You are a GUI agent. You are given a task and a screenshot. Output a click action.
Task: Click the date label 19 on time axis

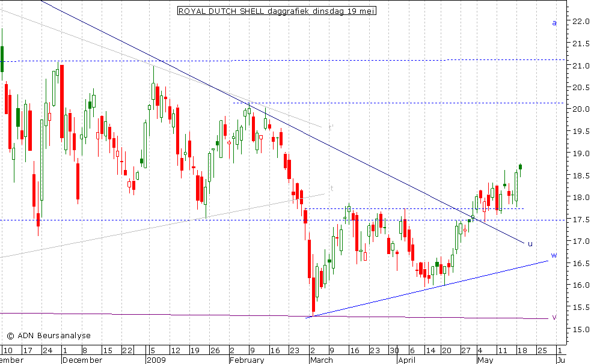click(194, 350)
